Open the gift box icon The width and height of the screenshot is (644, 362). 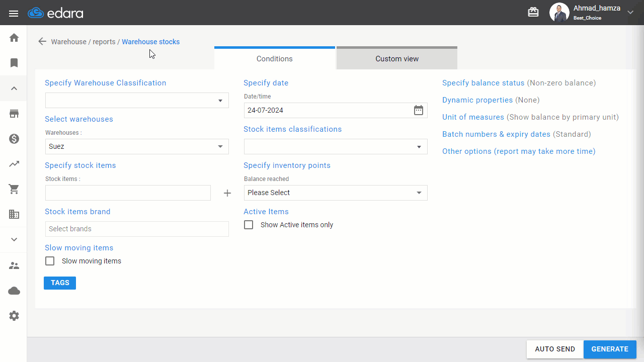point(533,12)
